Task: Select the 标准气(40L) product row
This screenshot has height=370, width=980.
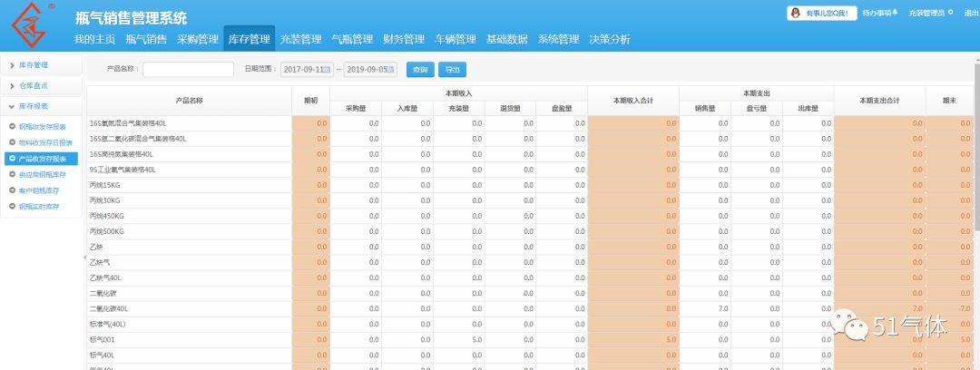Action: point(530,325)
